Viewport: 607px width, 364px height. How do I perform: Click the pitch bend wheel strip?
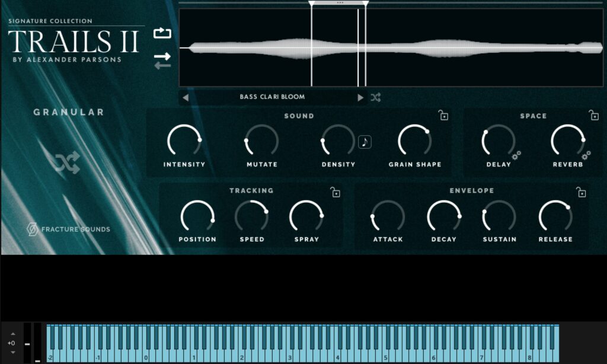point(27,343)
